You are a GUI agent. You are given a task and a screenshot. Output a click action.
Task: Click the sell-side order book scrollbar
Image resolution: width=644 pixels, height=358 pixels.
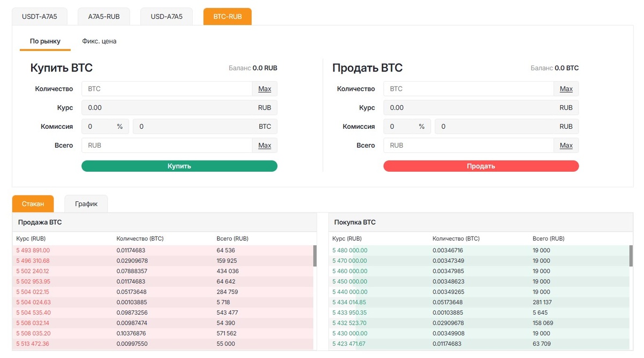tap(315, 256)
